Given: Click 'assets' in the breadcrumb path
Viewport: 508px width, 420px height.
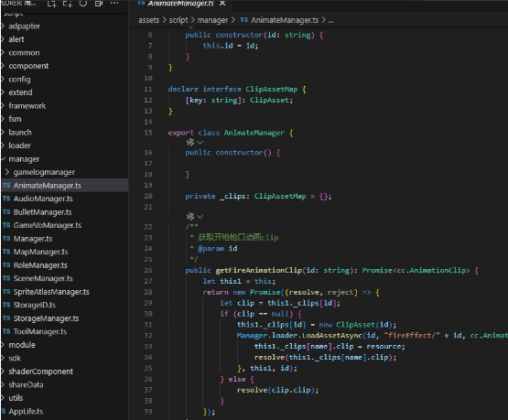Looking at the screenshot, I should click(x=148, y=20).
